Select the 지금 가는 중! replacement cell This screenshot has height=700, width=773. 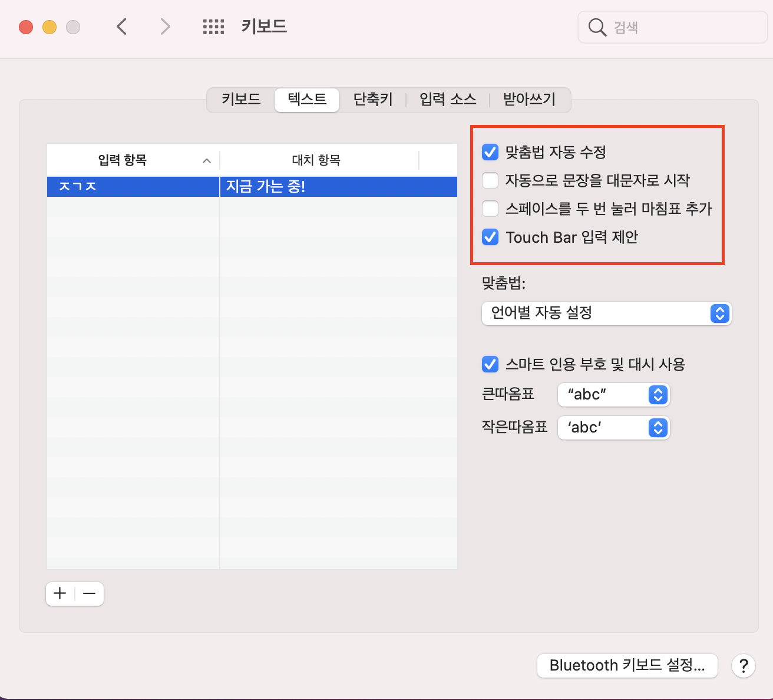click(x=339, y=187)
